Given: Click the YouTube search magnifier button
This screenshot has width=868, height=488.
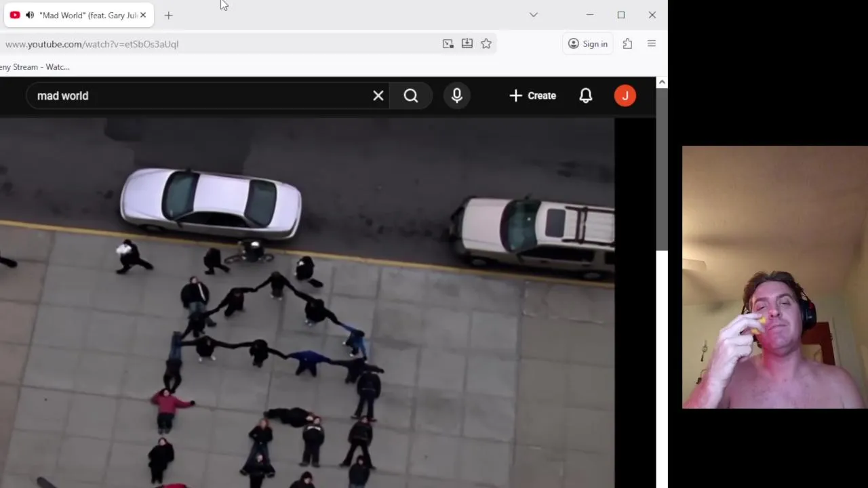Looking at the screenshot, I should 411,96.
